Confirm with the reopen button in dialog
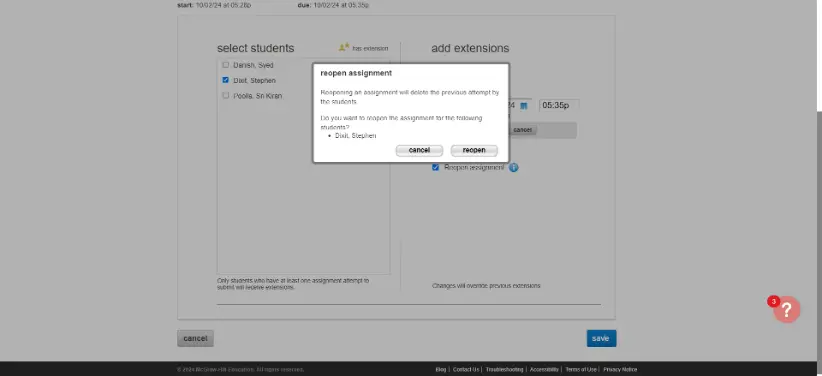Viewport: 822px width, 376px height. click(474, 151)
